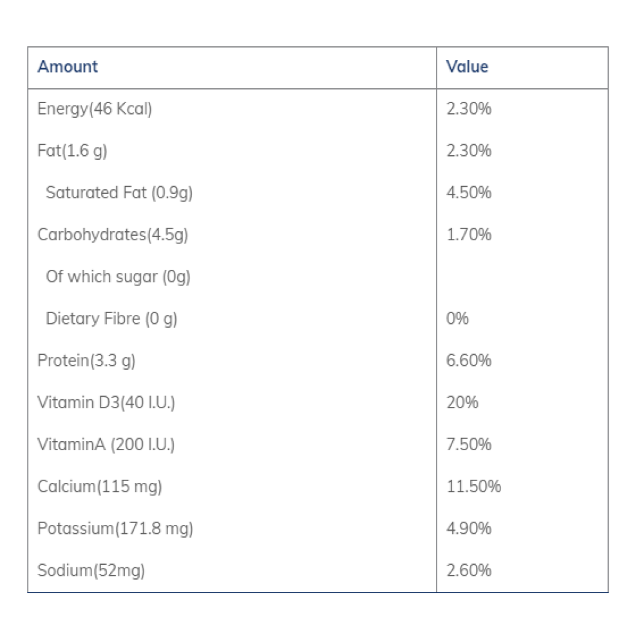
Task: Select the 11.50% Calcium value
Action: point(473,486)
